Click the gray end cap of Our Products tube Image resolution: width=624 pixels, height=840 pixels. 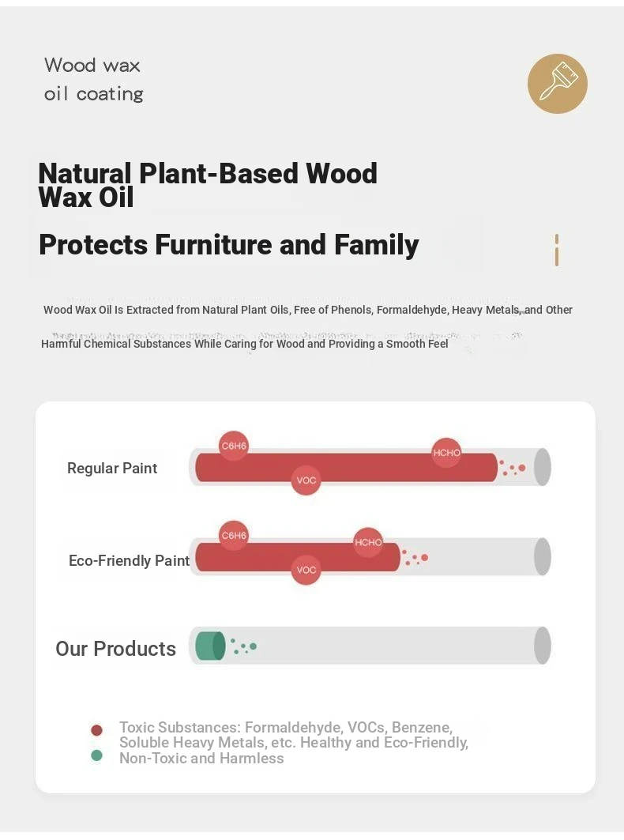click(542, 646)
